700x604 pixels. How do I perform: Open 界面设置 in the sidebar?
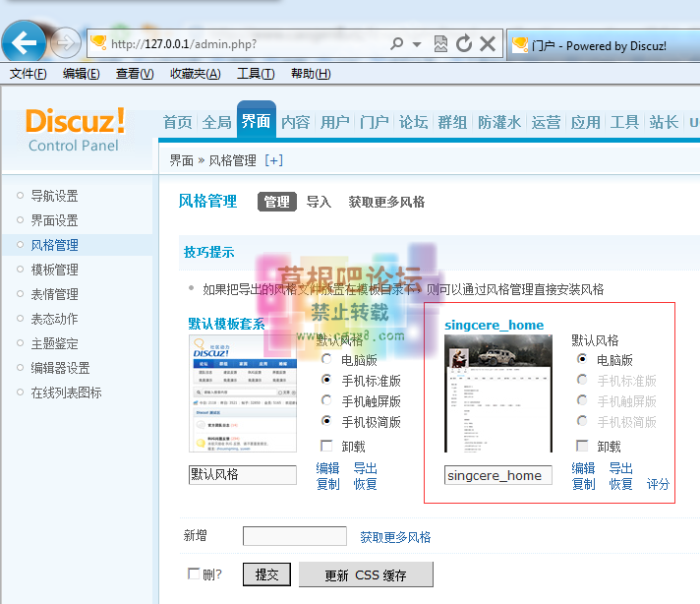pos(54,220)
